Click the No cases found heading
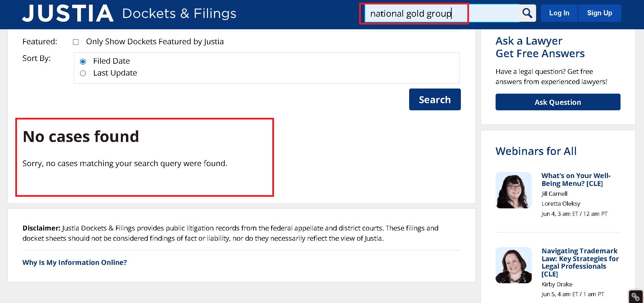The height and width of the screenshot is (303, 644). point(81,137)
